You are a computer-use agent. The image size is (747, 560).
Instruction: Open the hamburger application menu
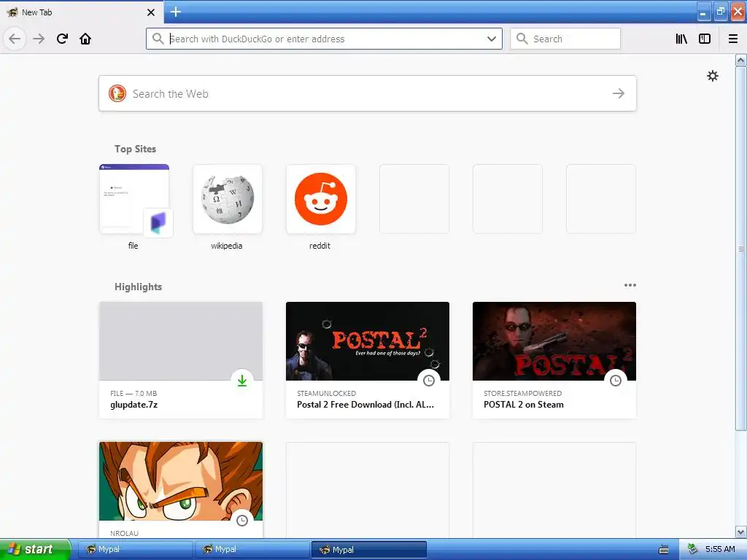point(733,39)
